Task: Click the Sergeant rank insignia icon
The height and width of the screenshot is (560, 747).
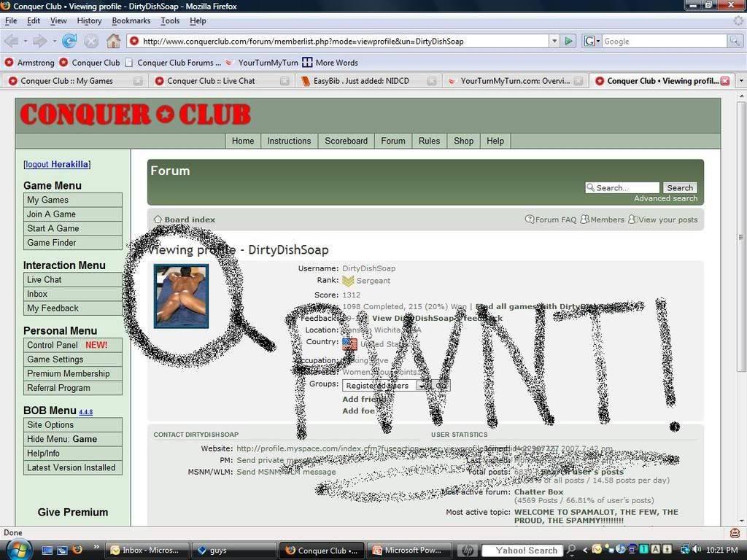Action: 348,281
